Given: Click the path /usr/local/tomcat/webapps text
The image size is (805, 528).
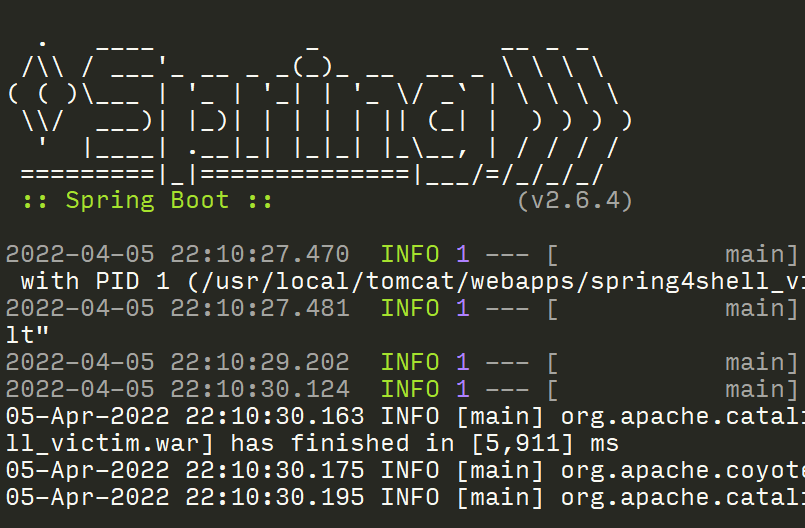Looking at the screenshot, I should pyautogui.click(x=388, y=281).
